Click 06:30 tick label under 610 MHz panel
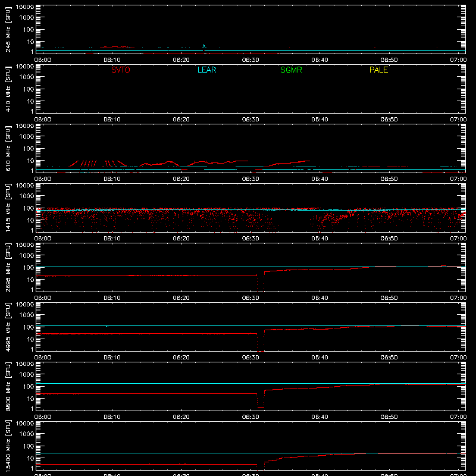 [250, 179]
